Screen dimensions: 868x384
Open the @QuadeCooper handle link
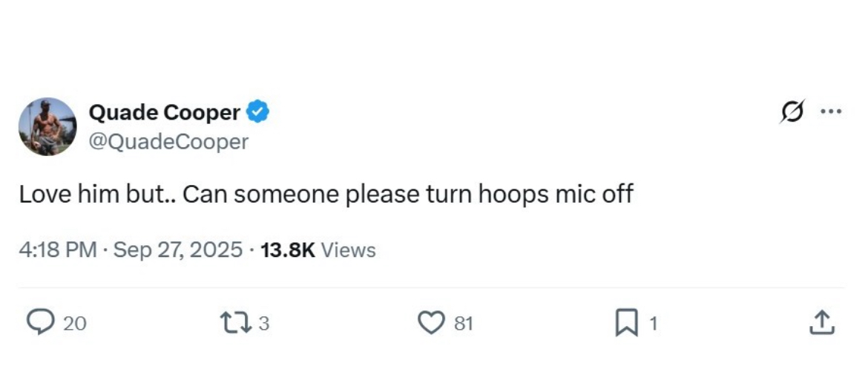[x=168, y=140]
